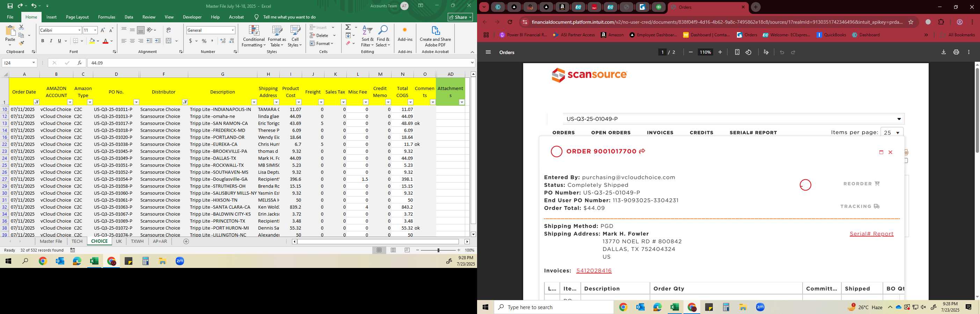This screenshot has width=980, height=314.
Task: Open the Name Box dropdown arrow
Action: click(34, 63)
